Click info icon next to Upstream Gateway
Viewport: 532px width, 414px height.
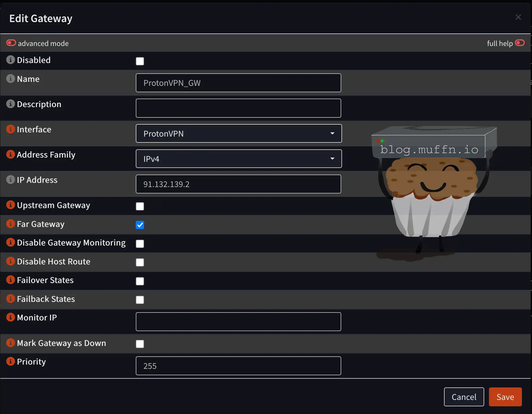pos(10,205)
